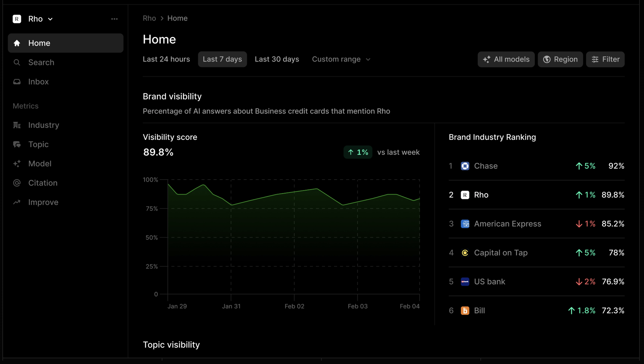
Task: Click the Feb 02 point on chart
Action: tap(294, 192)
